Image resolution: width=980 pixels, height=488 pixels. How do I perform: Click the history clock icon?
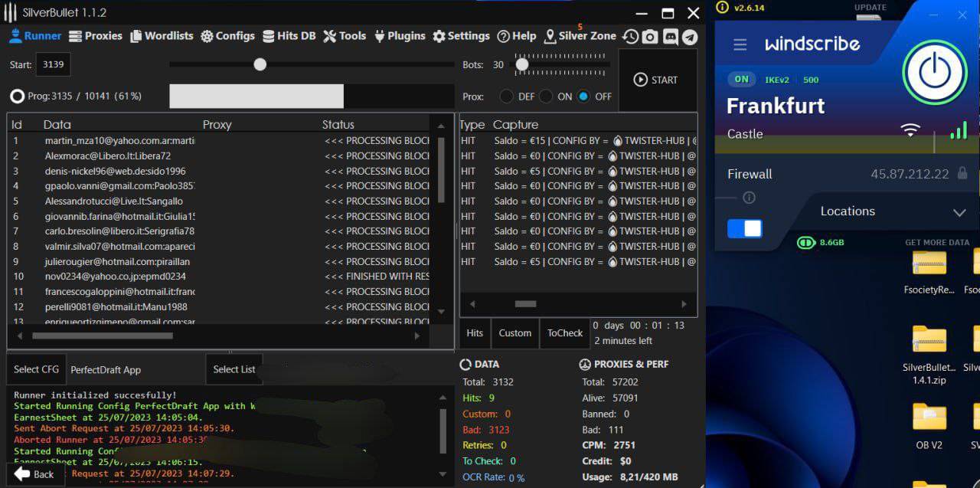tap(630, 36)
